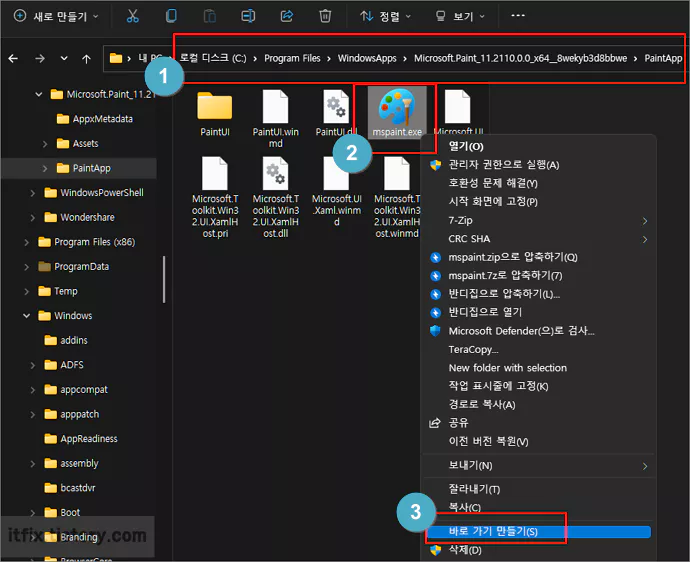Viewport: 690px width, 562px height.
Task: Click the navigation pane vertical scrollbar
Action: pos(164,279)
